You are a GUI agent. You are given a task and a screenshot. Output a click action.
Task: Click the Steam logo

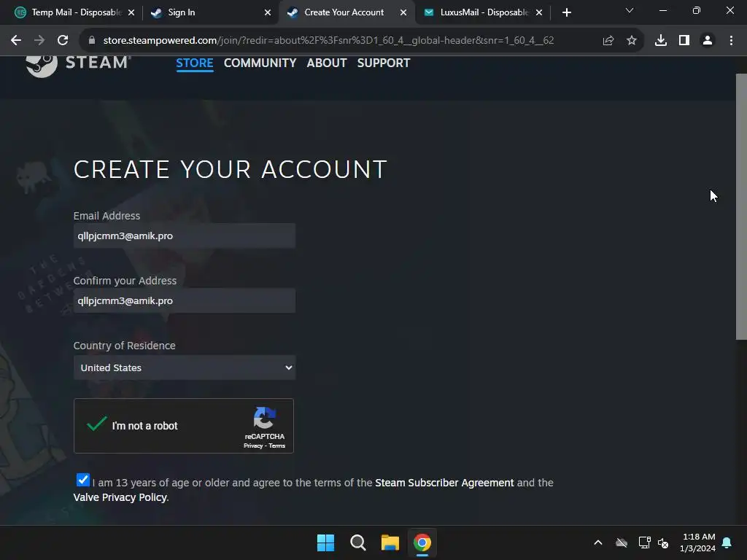78,64
